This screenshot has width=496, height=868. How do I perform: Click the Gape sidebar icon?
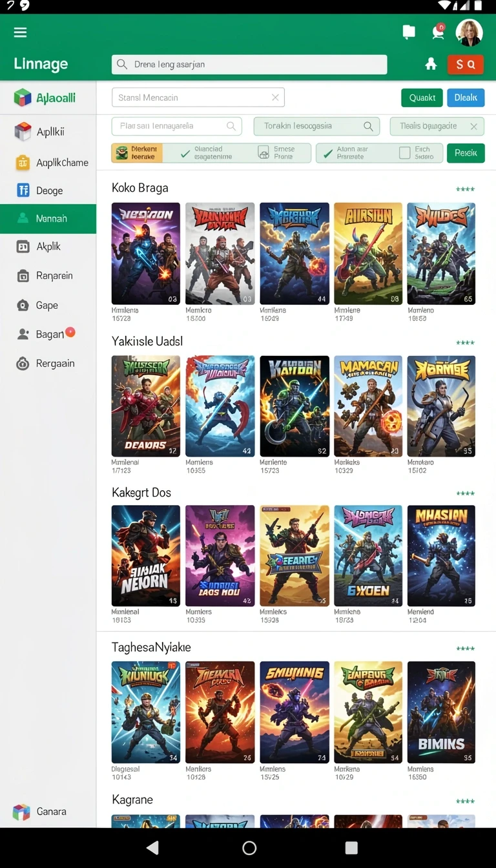point(23,305)
